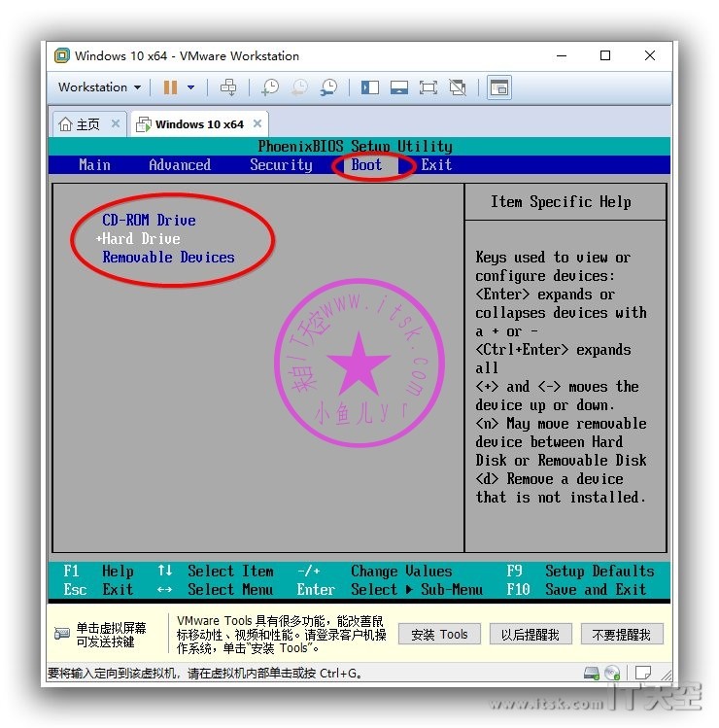
Task: Click the 安装 Tools button
Action: point(439,635)
